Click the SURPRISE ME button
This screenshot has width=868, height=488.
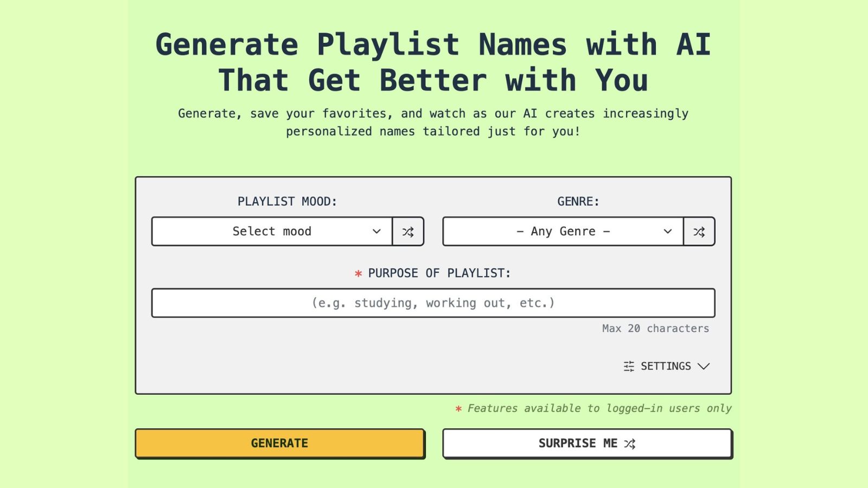pyautogui.click(x=588, y=443)
